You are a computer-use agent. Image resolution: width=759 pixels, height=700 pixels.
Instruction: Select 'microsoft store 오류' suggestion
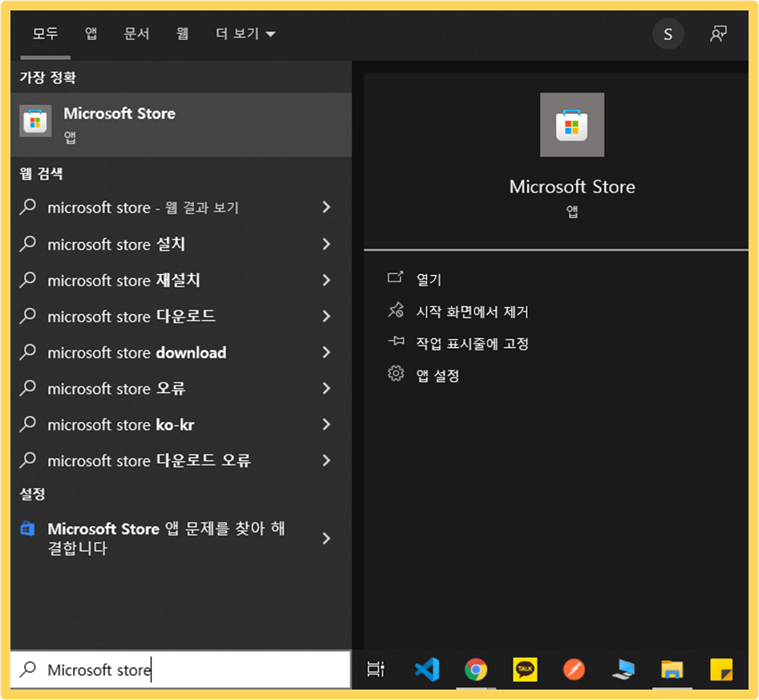point(181,388)
